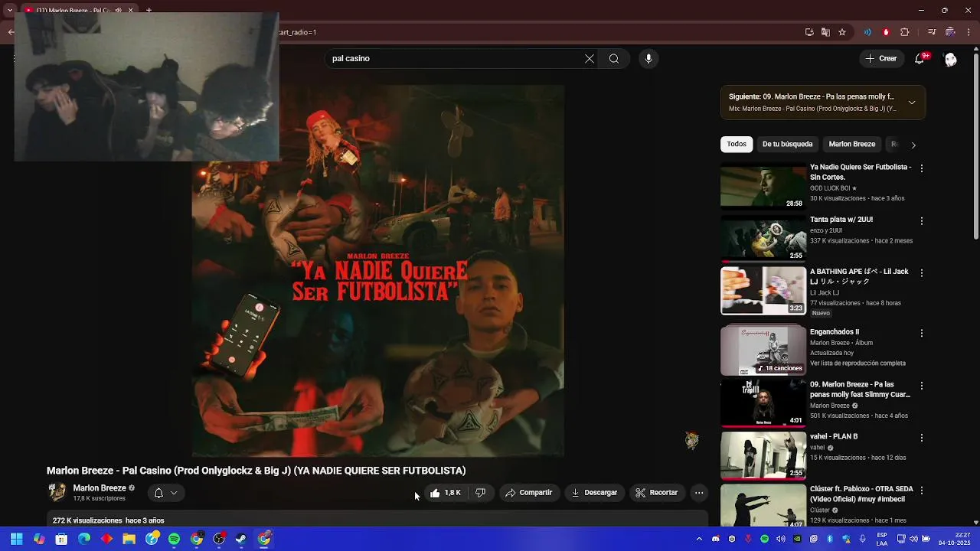Open A BATHING APE Lil Jack thumbnail

[763, 291]
